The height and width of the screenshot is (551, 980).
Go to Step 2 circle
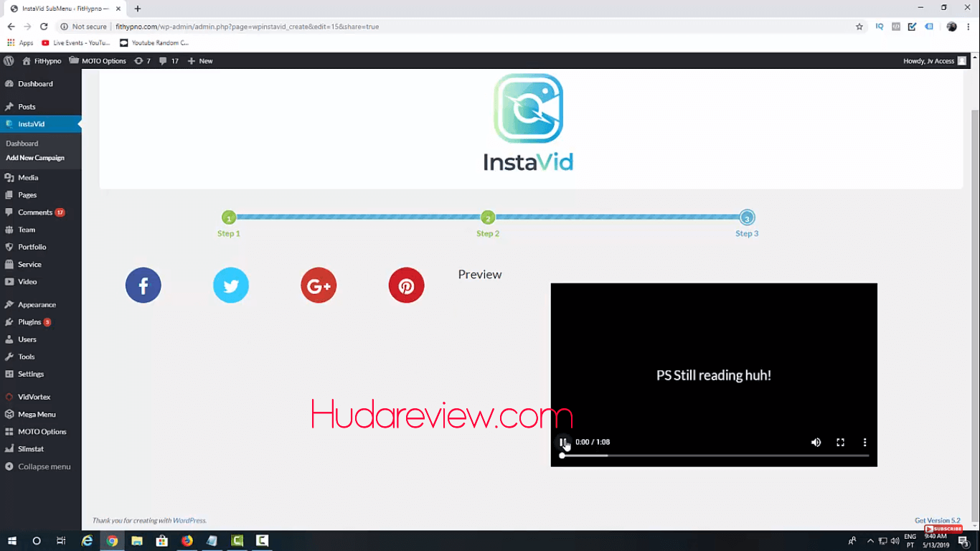click(x=488, y=218)
